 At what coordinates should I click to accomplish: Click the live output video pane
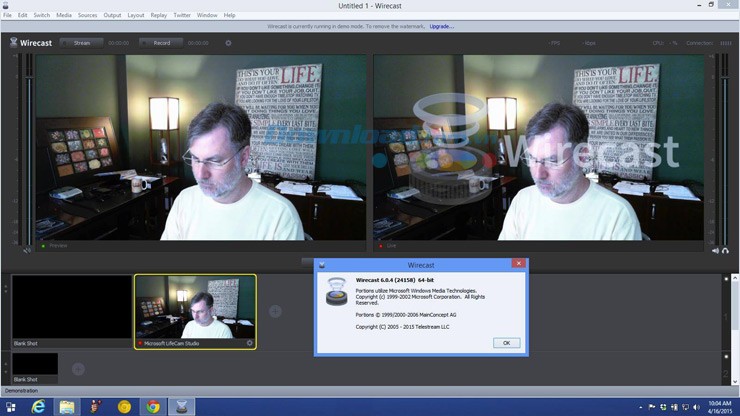tap(539, 147)
